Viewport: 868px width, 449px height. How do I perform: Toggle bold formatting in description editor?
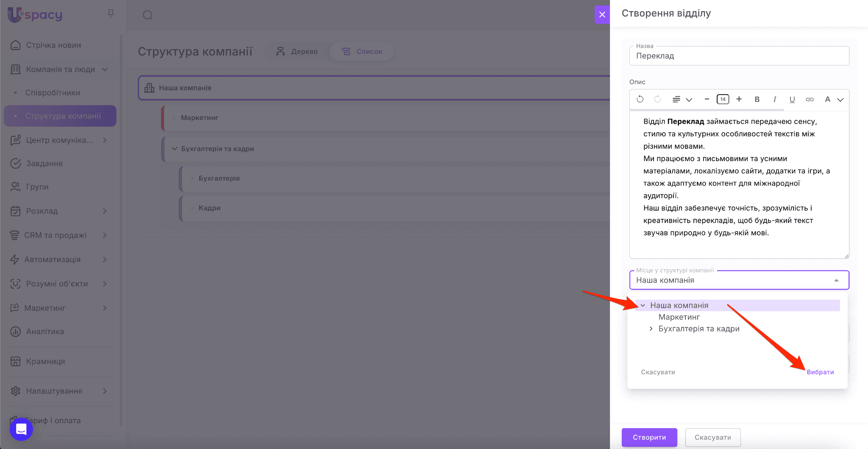click(x=757, y=99)
